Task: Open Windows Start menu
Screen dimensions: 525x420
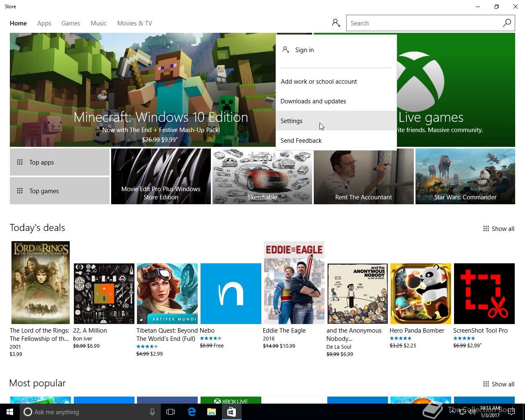Action: [10, 412]
